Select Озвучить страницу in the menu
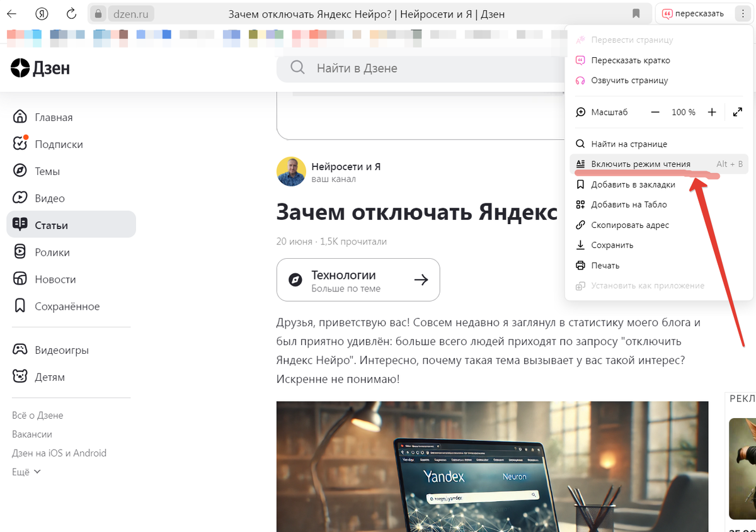 [x=658, y=81]
